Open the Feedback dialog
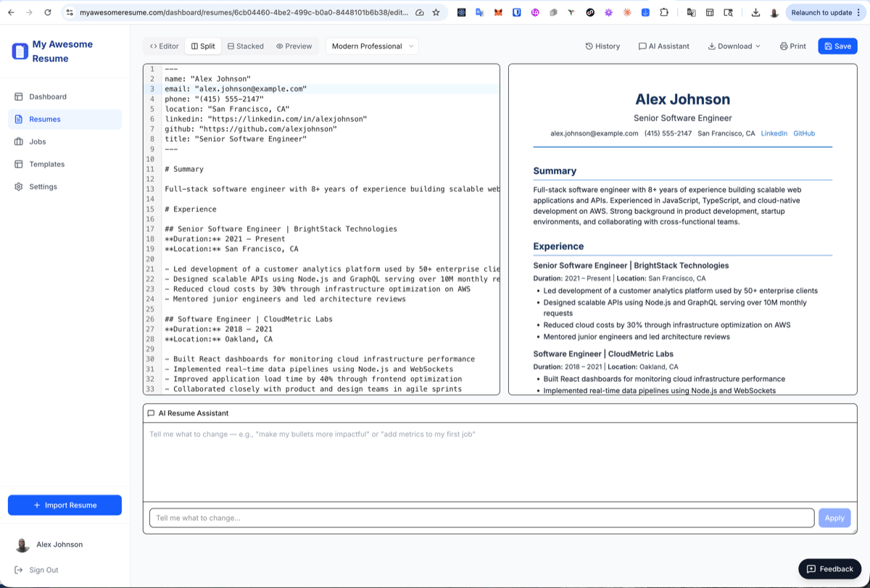Screen dimensions: 870x588 tap(829, 569)
